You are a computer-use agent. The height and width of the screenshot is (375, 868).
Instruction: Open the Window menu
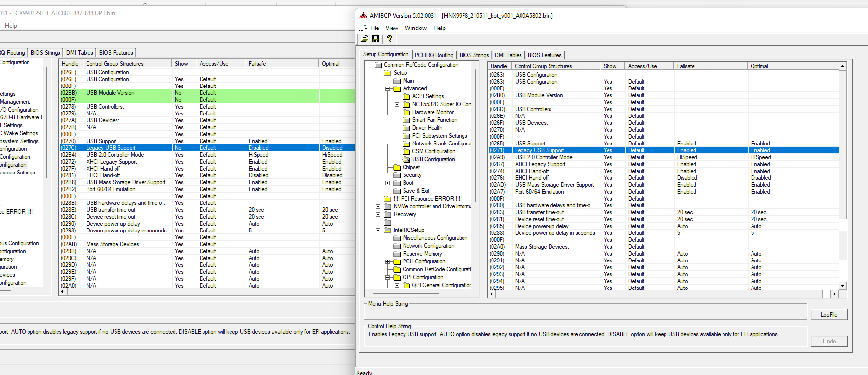point(416,28)
